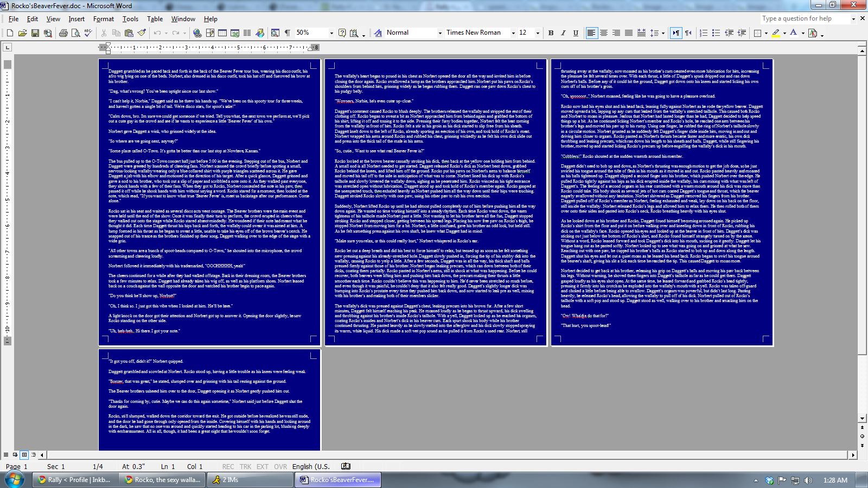Click the Windows Start orb
868x488 pixels.
pyautogui.click(x=15, y=479)
